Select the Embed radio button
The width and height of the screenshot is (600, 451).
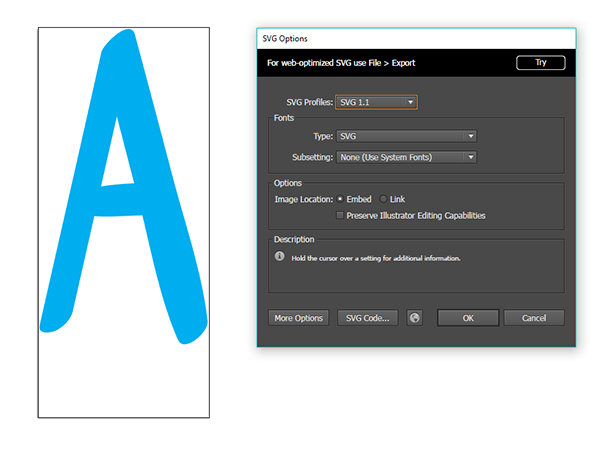tap(340, 199)
